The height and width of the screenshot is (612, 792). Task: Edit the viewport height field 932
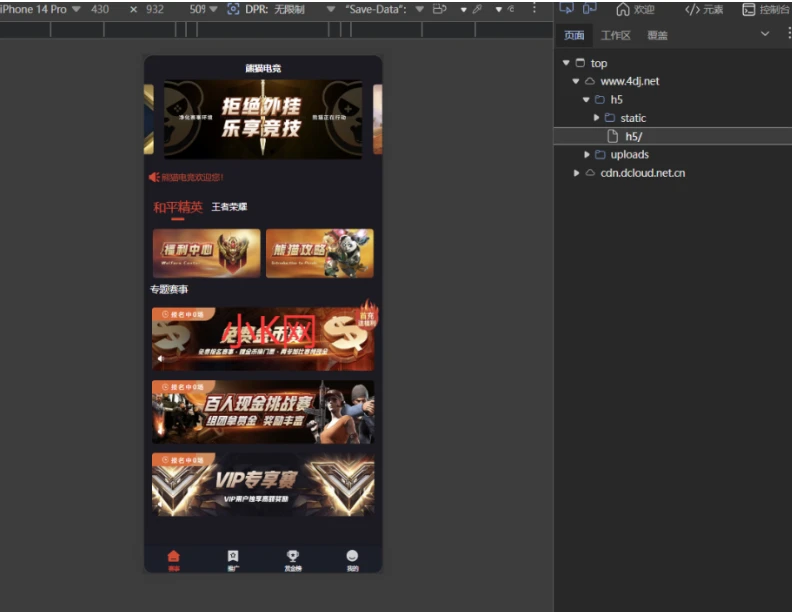(154, 9)
